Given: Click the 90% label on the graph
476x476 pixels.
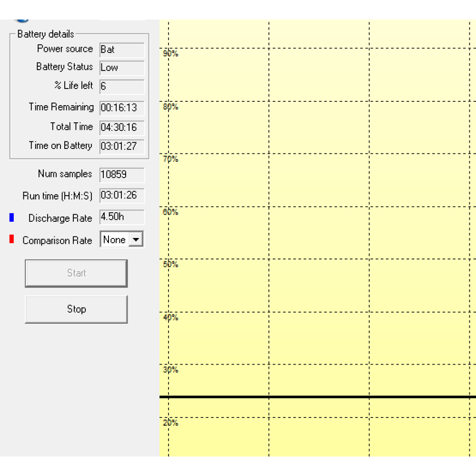Looking at the screenshot, I should 170,54.
